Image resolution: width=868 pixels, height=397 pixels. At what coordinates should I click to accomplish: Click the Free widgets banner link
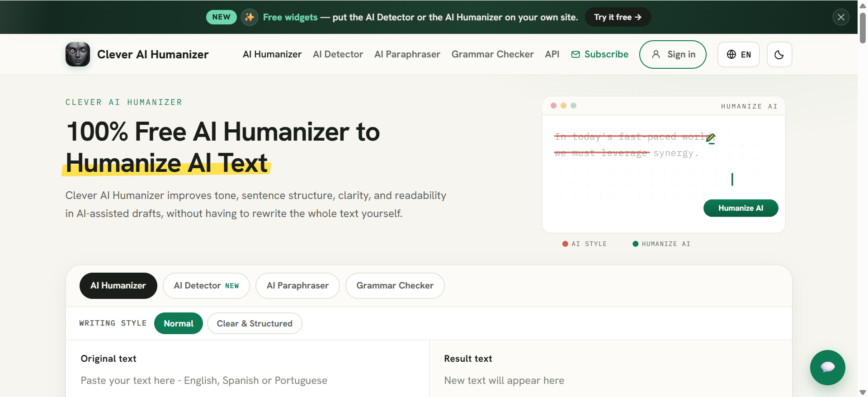coord(290,17)
